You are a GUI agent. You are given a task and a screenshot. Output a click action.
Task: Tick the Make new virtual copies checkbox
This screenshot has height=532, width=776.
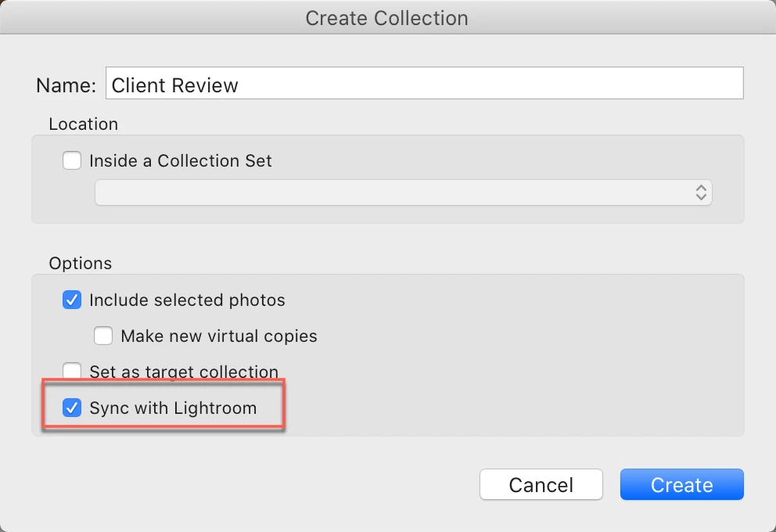pos(103,336)
